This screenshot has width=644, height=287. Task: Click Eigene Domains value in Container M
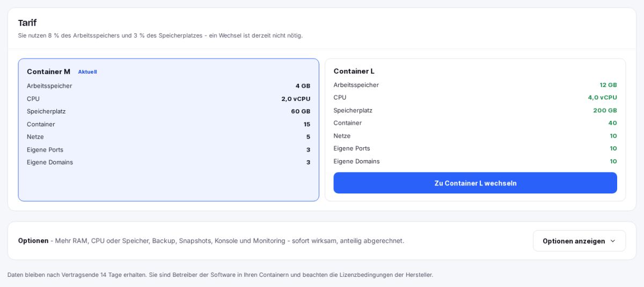coord(308,162)
